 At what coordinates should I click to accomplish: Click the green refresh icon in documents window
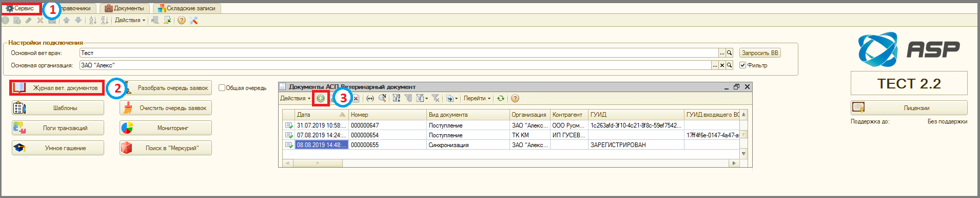pos(501,98)
